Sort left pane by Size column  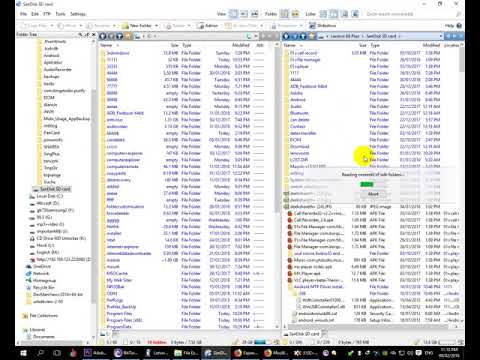[x=175, y=45]
